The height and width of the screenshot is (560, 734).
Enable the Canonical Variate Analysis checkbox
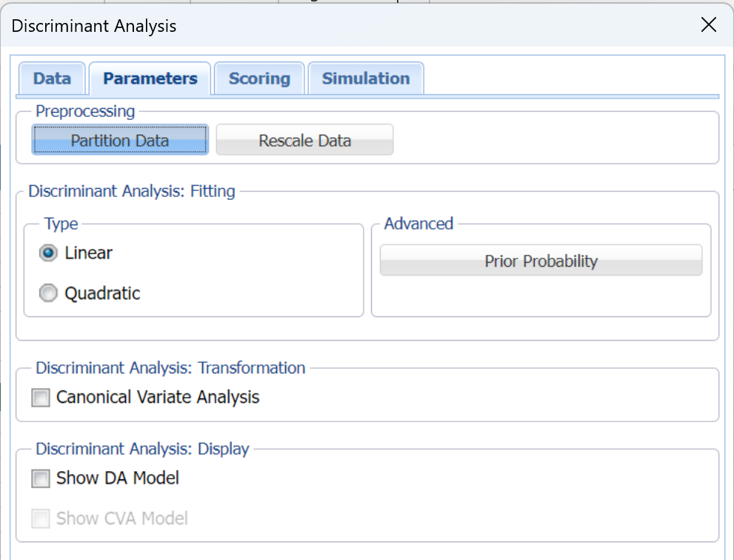coord(41,399)
